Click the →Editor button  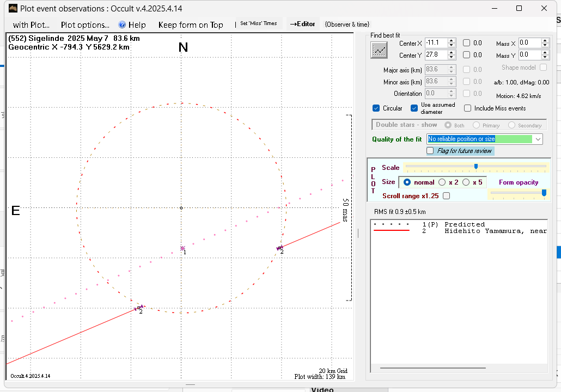[302, 24]
